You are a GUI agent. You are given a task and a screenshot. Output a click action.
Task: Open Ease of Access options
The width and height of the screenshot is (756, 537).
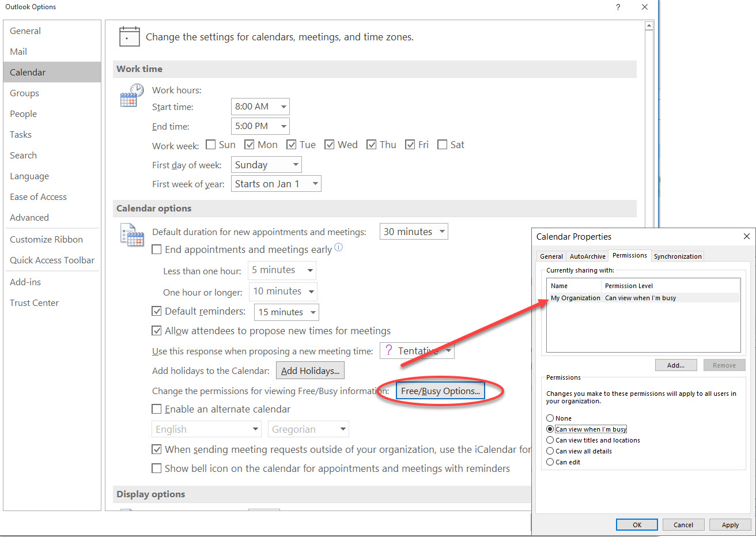point(52,197)
